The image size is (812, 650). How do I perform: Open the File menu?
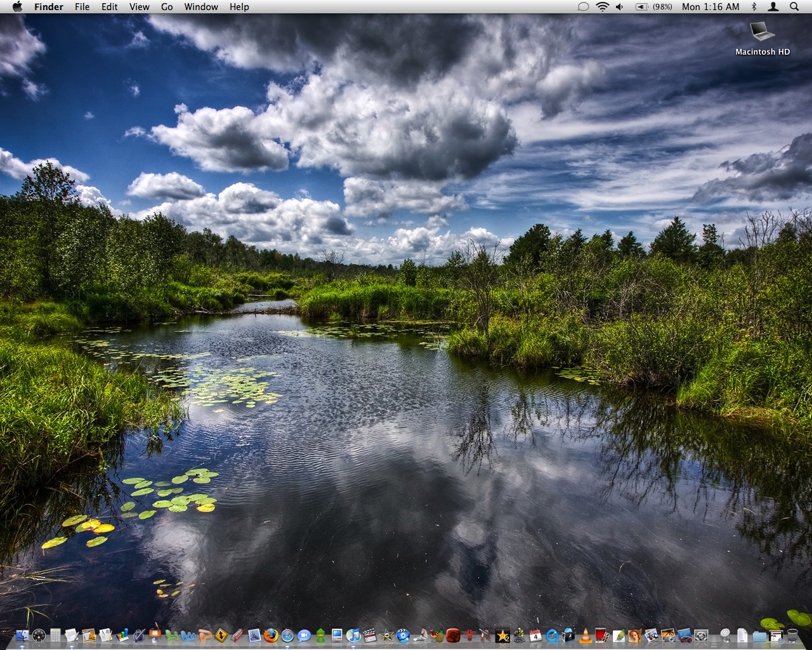pyautogui.click(x=82, y=7)
